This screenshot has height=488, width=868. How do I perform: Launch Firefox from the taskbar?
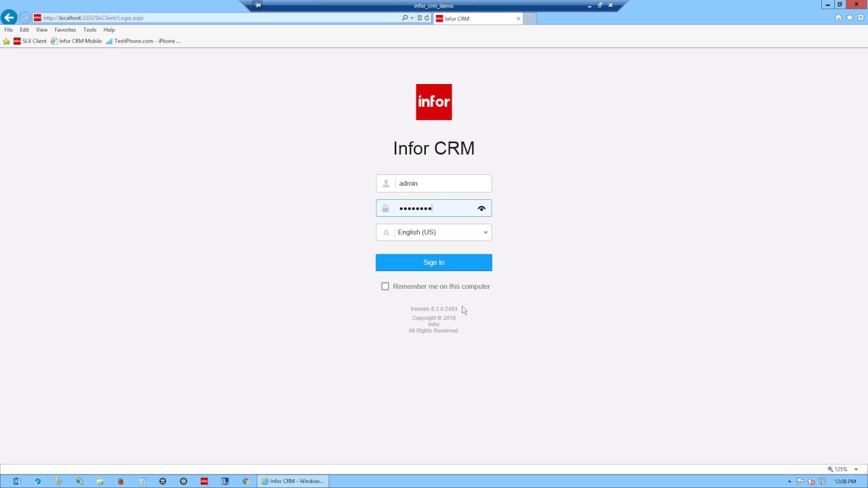[x=121, y=481]
